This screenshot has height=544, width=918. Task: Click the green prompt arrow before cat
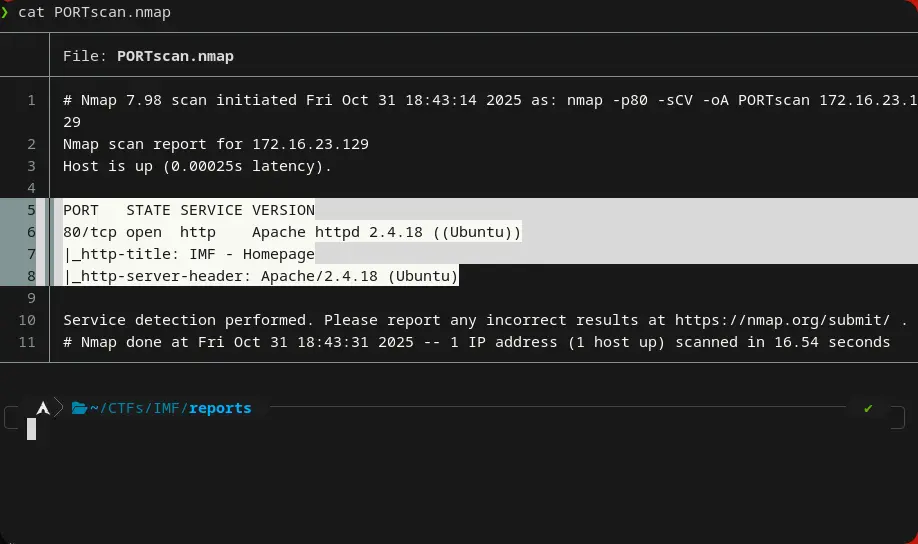click(5, 12)
